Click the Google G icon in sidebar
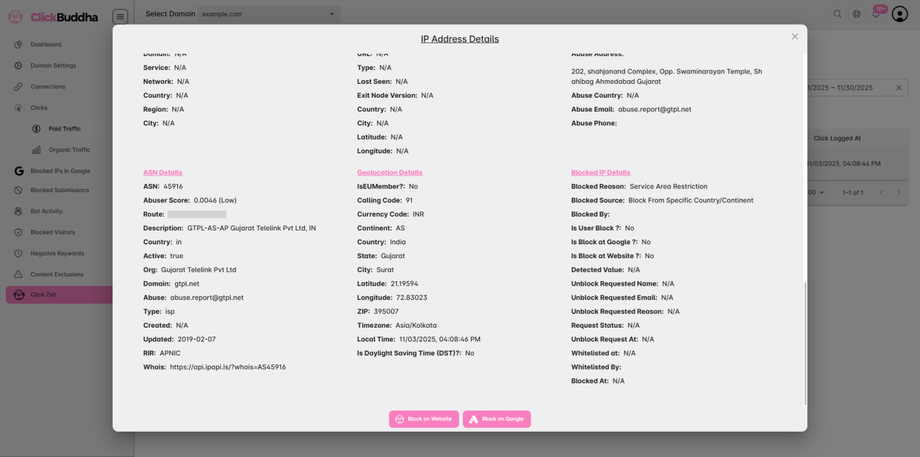This screenshot has width=920, height=457. click(18, 171)
